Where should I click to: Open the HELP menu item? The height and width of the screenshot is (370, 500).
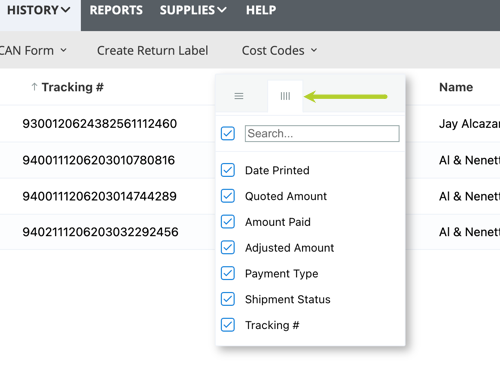tap(261, 10)
